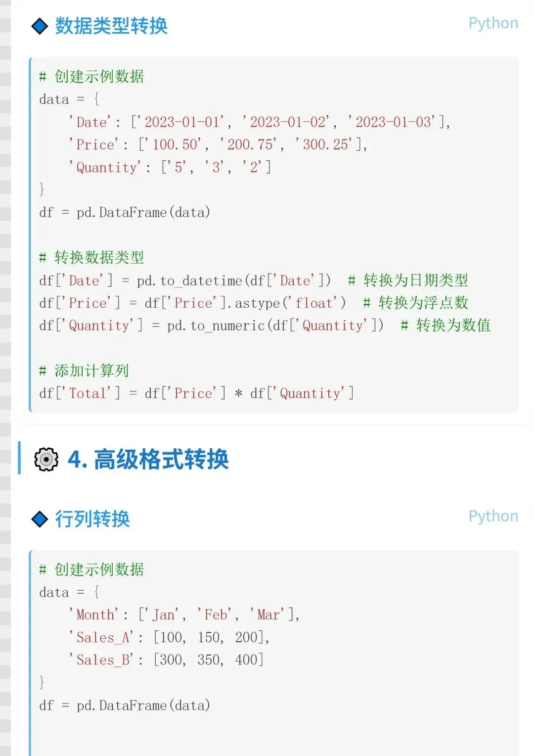
Task: Click the # 添加计算列 comment
Action: (84, 371)
